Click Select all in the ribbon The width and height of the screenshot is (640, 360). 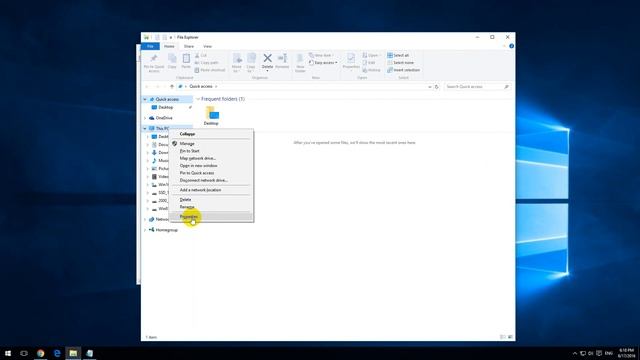tap(398, 56)
